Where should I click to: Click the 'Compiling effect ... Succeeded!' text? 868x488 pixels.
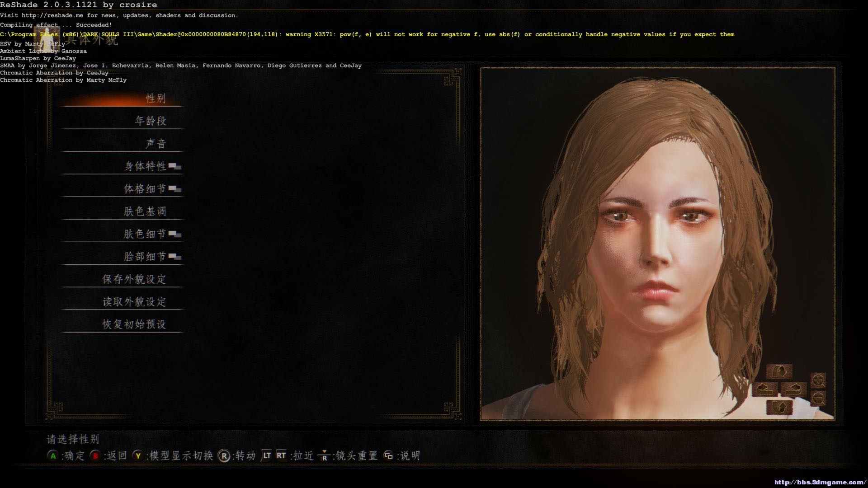(56, 25)
